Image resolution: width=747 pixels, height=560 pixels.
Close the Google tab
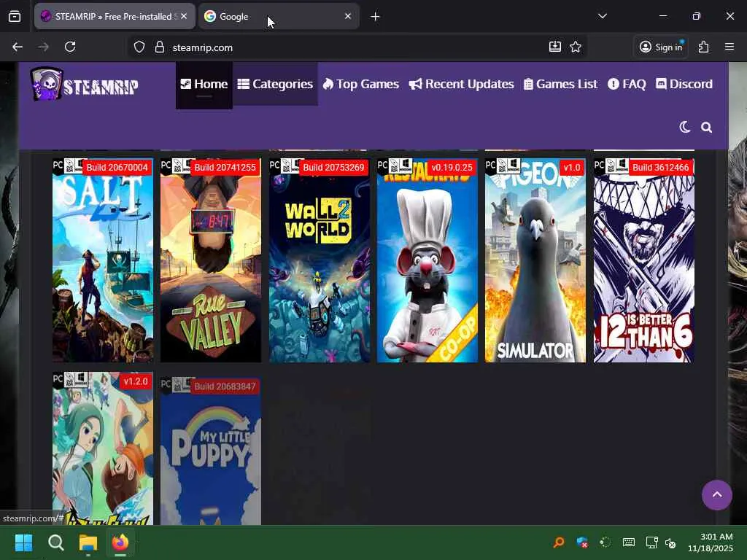[348, 16]
